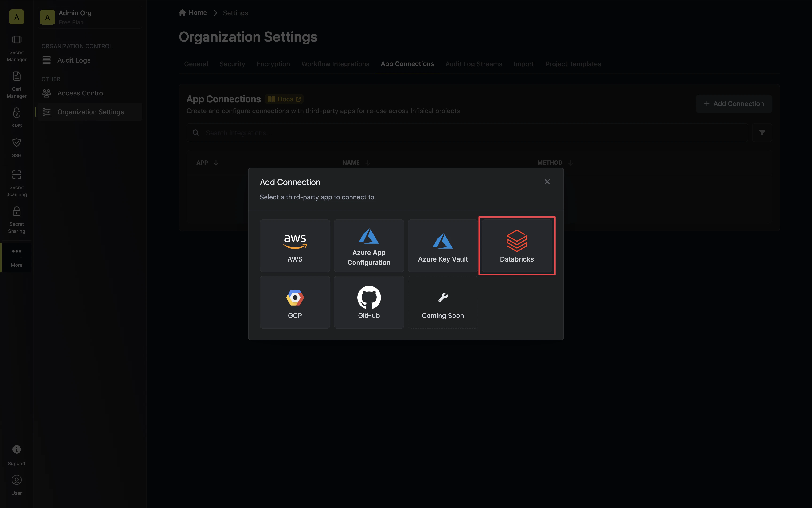This screenshot has height=508, width=812.
Task: Open Support in the sidebar
Action: pos(16,456)
